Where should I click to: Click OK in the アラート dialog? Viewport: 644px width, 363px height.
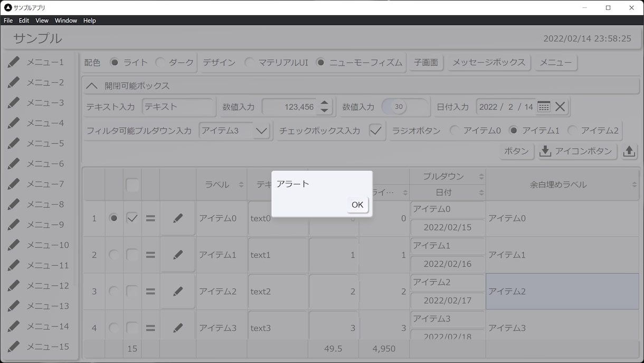point(357,204)
